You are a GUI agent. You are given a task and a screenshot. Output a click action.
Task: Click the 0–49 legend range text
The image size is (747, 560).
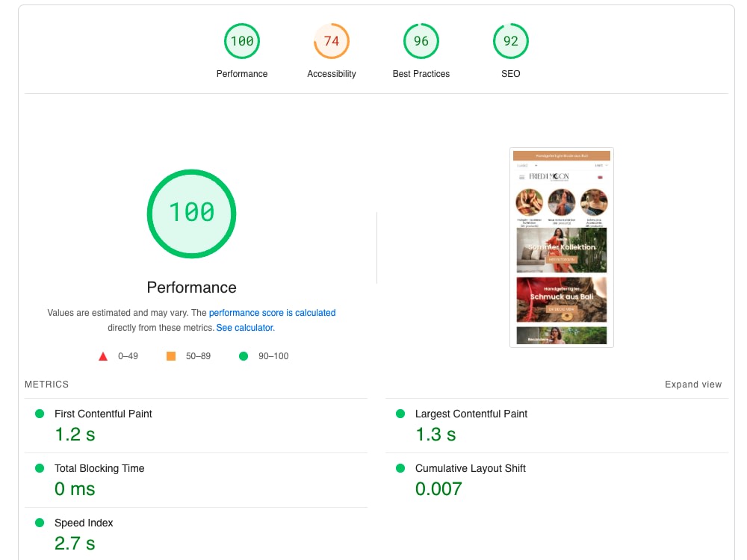pyautogui.click(x=128, y=356)
